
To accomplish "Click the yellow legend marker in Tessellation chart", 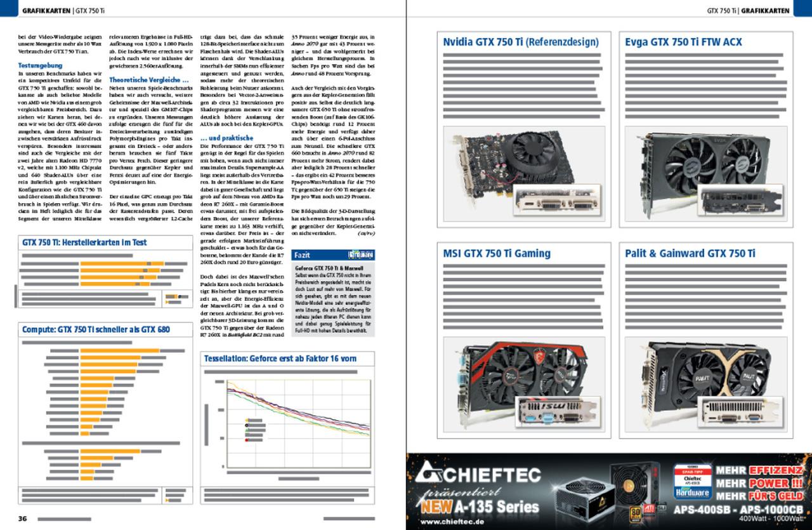I will [247, 420].
